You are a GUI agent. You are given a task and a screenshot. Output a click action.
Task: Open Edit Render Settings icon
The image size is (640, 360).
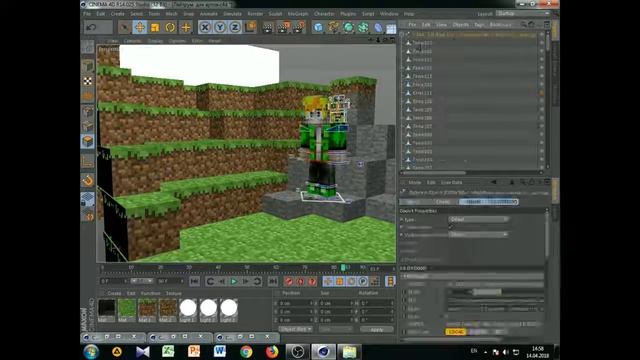[299, 27]
